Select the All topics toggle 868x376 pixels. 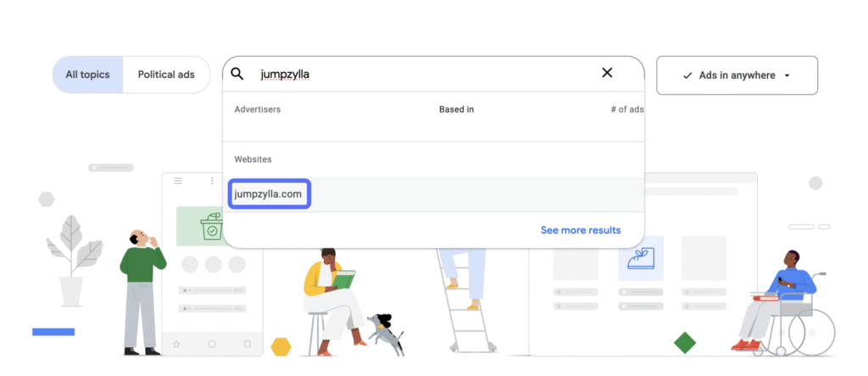pos(88,75)
